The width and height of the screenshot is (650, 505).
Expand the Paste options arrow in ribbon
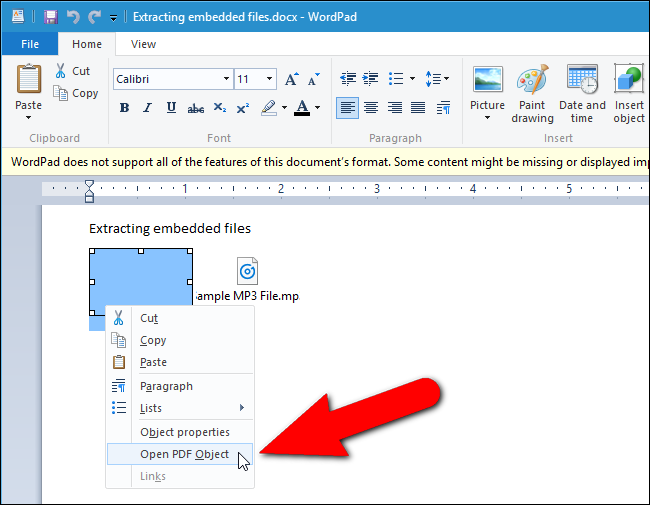tap(28, 117)
